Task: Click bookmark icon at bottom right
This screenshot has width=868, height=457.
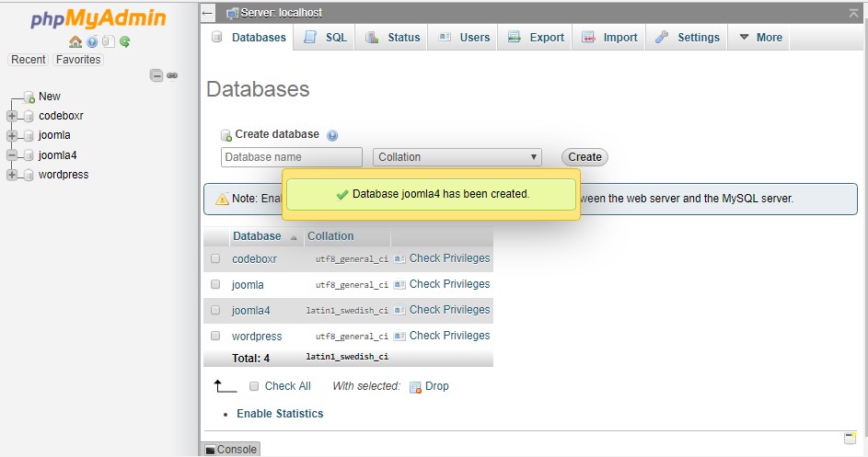Action: pos(851,439)
